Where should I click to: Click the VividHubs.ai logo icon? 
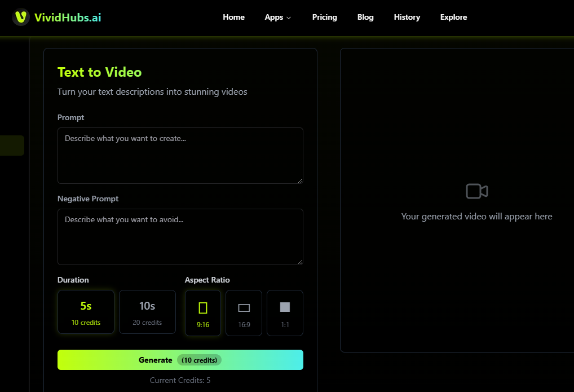(21, 17)
